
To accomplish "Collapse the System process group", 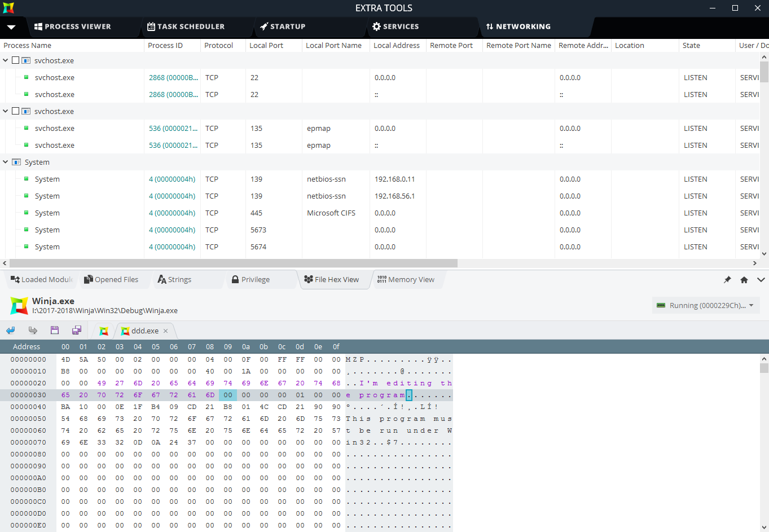I will [x=6, y=162].
